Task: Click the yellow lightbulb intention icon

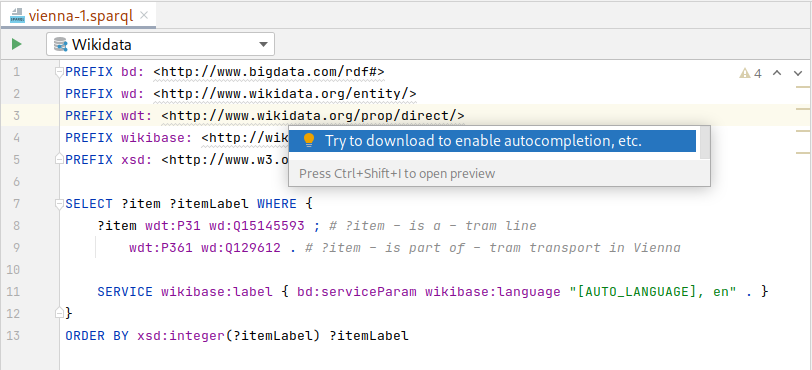Action: (x=309, y=140)
